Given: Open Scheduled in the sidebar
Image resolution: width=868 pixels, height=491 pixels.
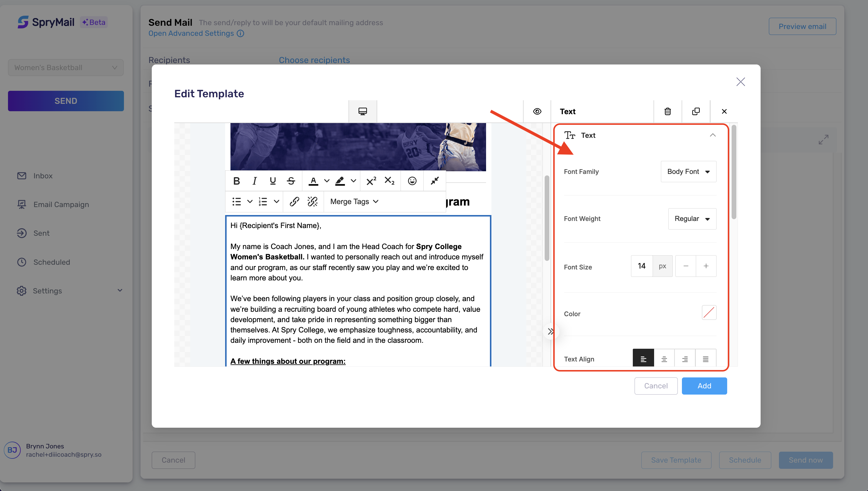Looking at the screenshot, I should (43, 262).
